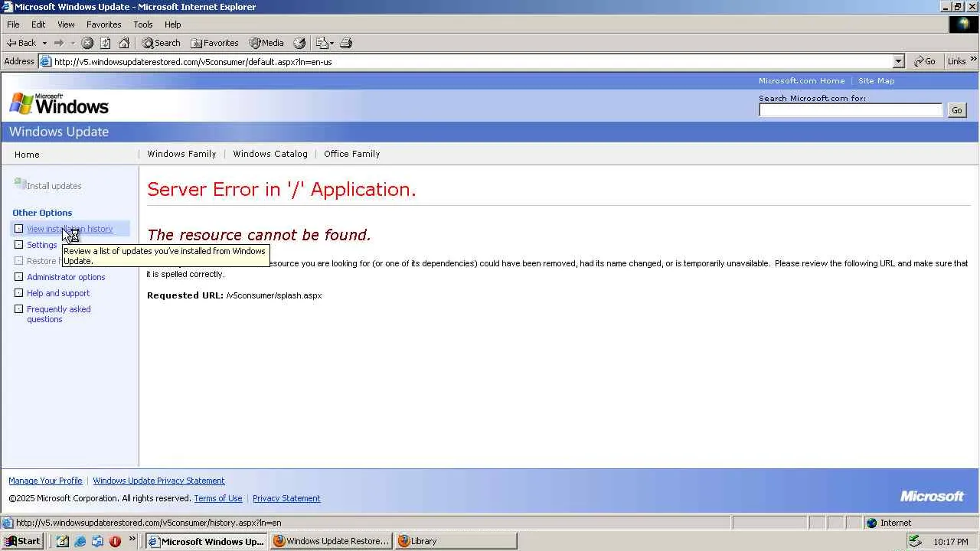980x551 pixels.
Task: Expand the quick launch overflow chevron
Action: pyautogui.click(x=132, y=540)
